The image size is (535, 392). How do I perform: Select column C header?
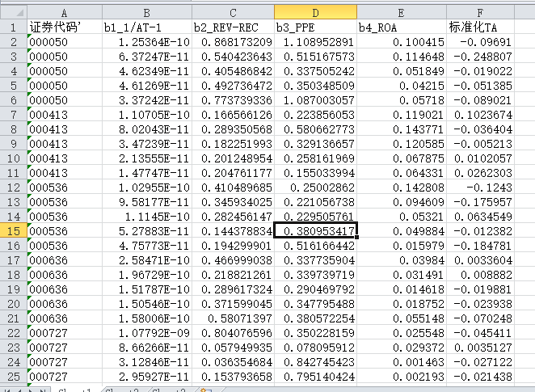coord(233,13)
